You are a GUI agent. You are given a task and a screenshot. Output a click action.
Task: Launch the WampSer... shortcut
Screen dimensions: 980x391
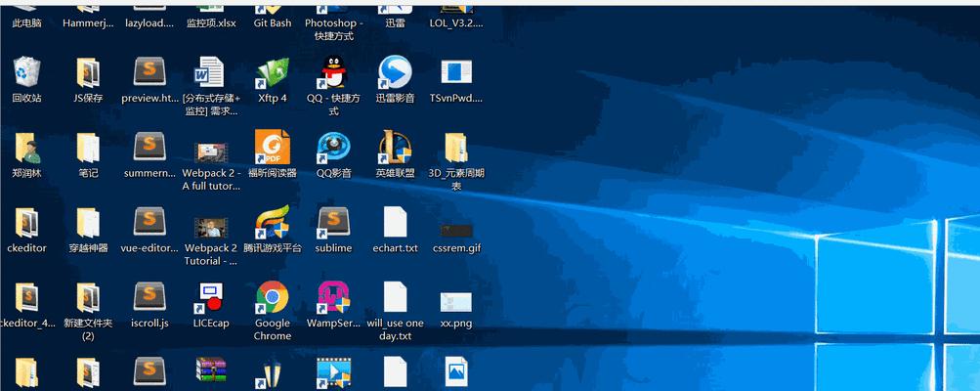coord(333,298)
